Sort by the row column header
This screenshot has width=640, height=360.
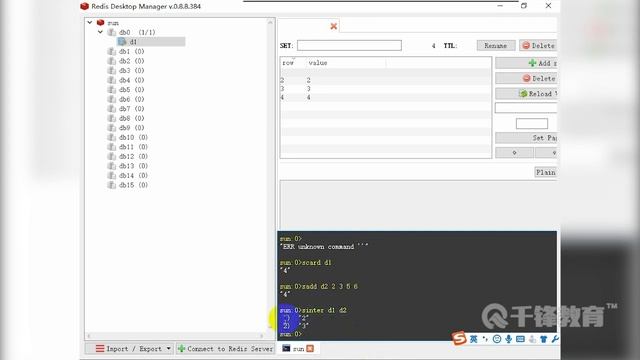293,62
